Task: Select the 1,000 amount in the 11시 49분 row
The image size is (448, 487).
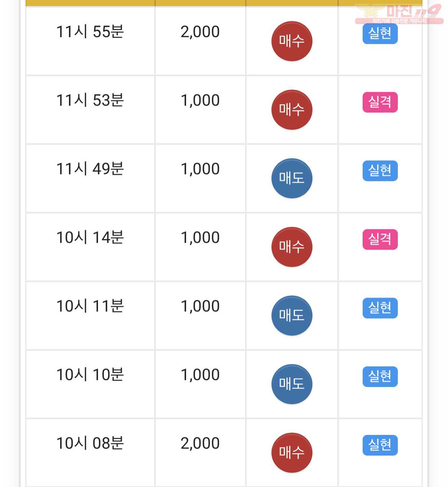Action: pos(200,169)
